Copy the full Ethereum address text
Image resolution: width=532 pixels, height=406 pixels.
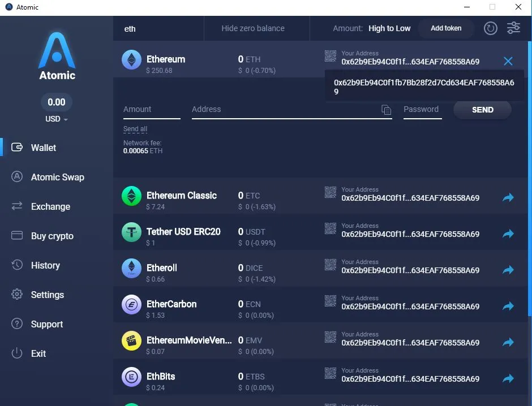pos(424,87)
